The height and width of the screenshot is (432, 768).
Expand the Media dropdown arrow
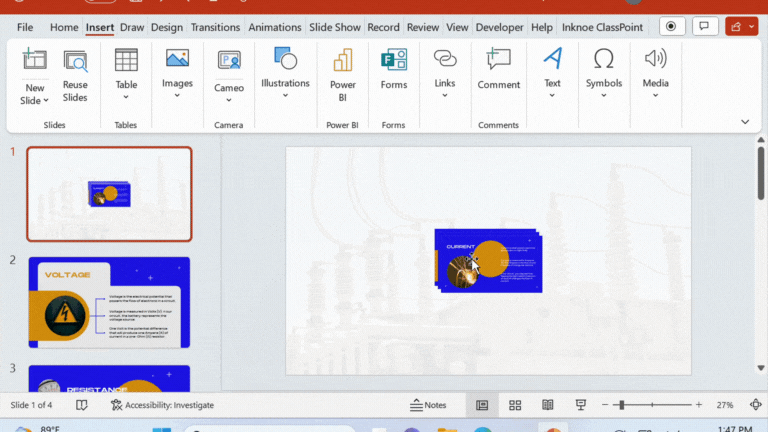coord(655,96)
